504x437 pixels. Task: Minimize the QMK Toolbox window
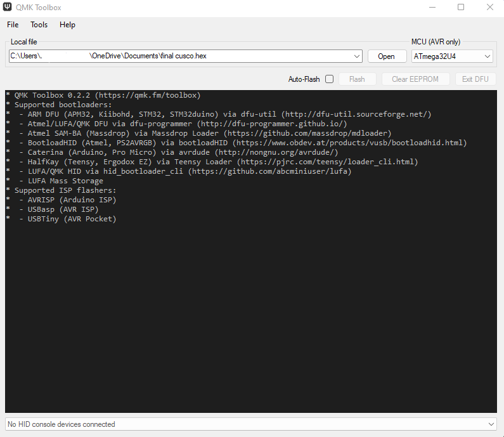click(x=432, y=7)
